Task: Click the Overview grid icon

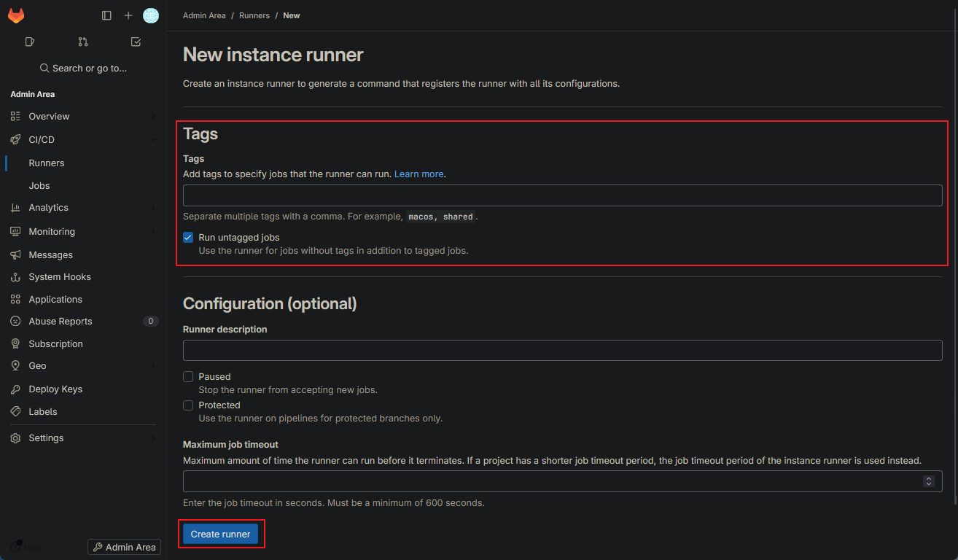Action: point(15,116)
